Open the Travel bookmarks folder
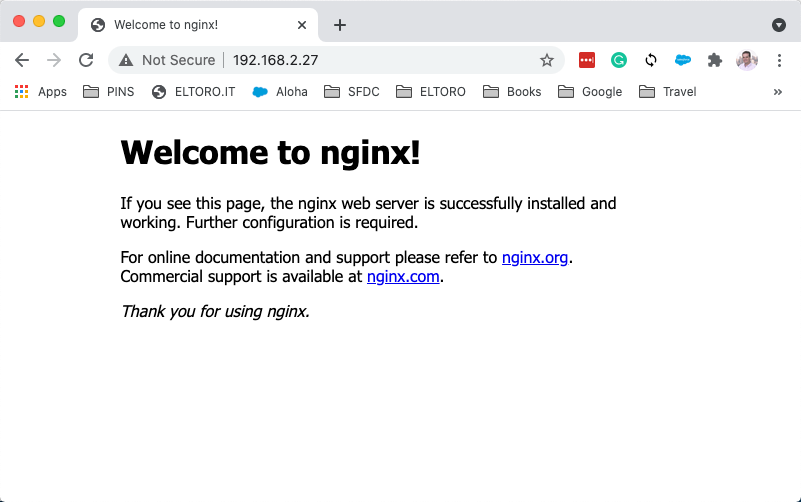This screenshot has width=801, height=502. [668, 92]
